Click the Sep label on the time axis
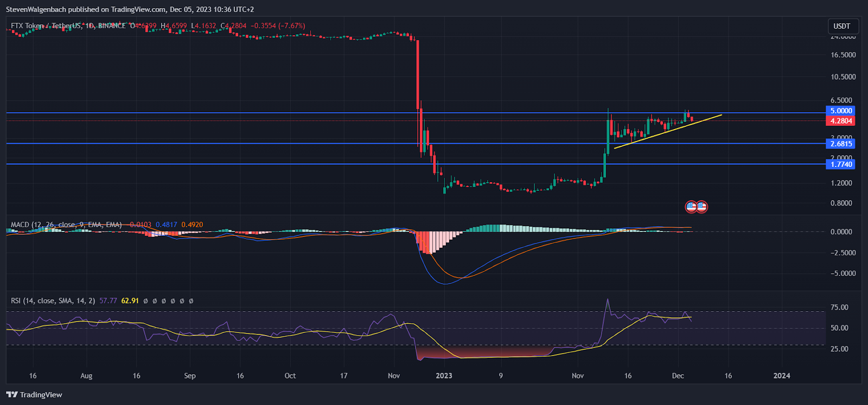This screenshot has height=405, width=868. 190,376
